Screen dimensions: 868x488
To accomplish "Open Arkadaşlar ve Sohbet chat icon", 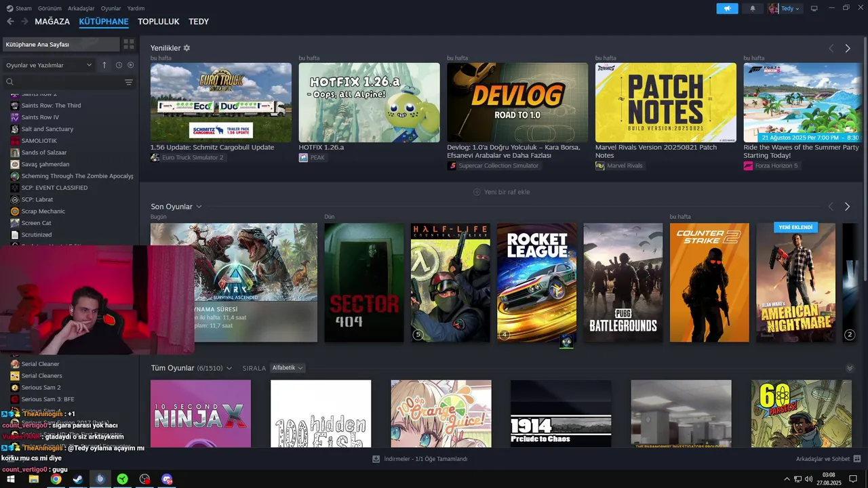I will click(x=857, y=459).
